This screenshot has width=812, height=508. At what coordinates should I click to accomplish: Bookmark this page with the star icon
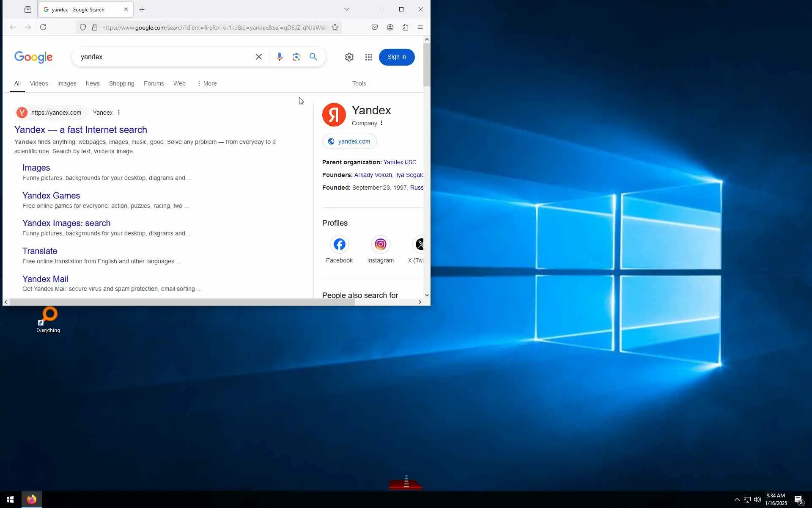coord(335,28)
